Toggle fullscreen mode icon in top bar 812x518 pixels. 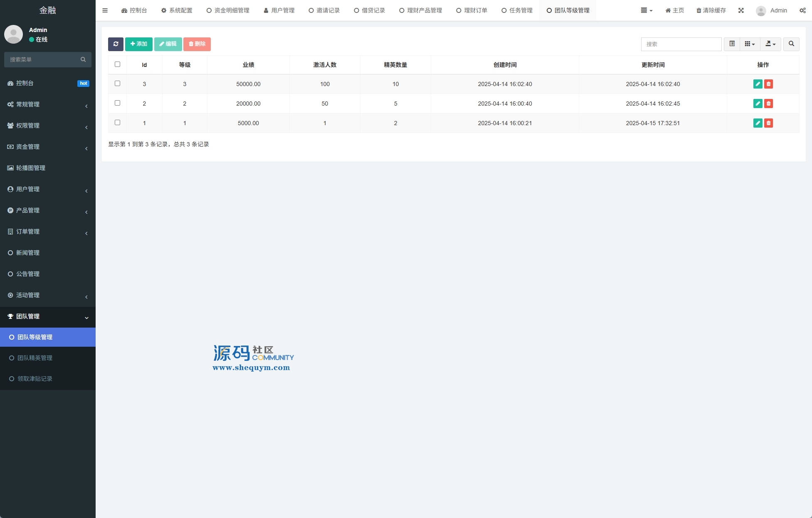741,10
